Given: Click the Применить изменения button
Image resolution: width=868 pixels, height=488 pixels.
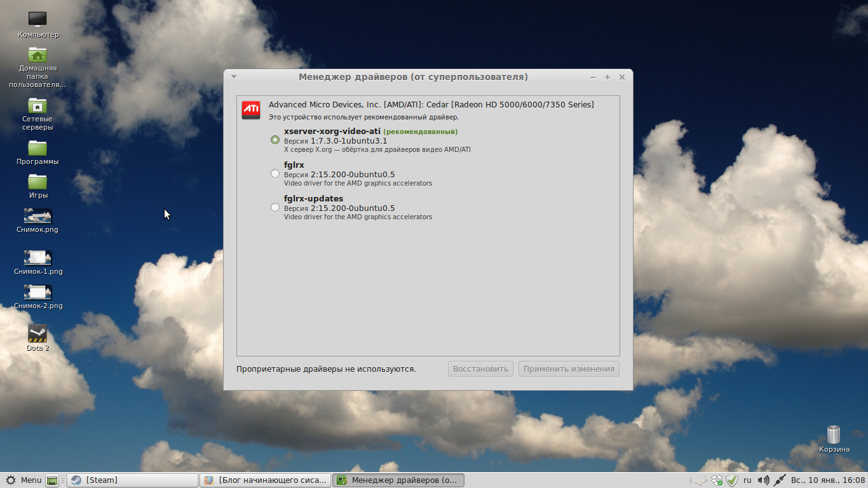Looking at the screenshot, I should pyautogui.click(x=569, y=369).
